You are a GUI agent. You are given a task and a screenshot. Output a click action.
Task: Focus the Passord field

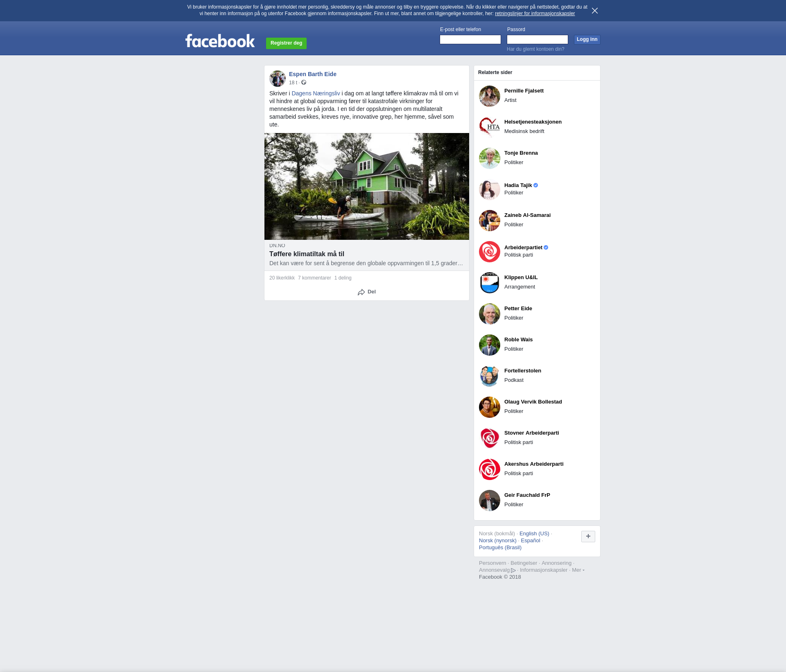[538, 40]
